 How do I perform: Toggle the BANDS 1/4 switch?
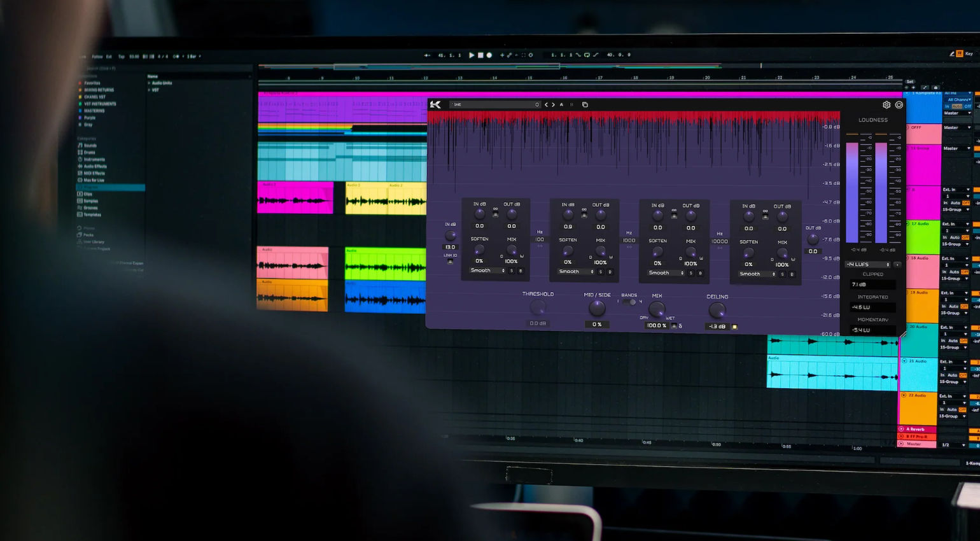point(629,302)
